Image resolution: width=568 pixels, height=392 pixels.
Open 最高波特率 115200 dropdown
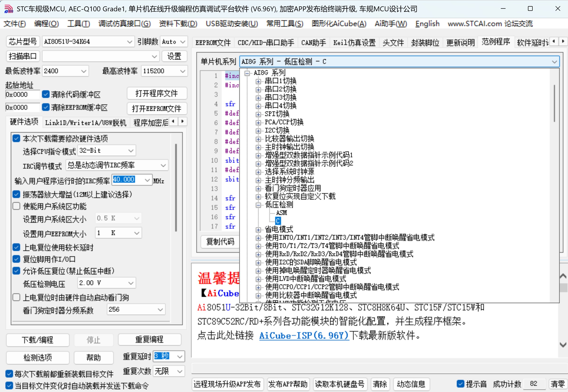182,71
